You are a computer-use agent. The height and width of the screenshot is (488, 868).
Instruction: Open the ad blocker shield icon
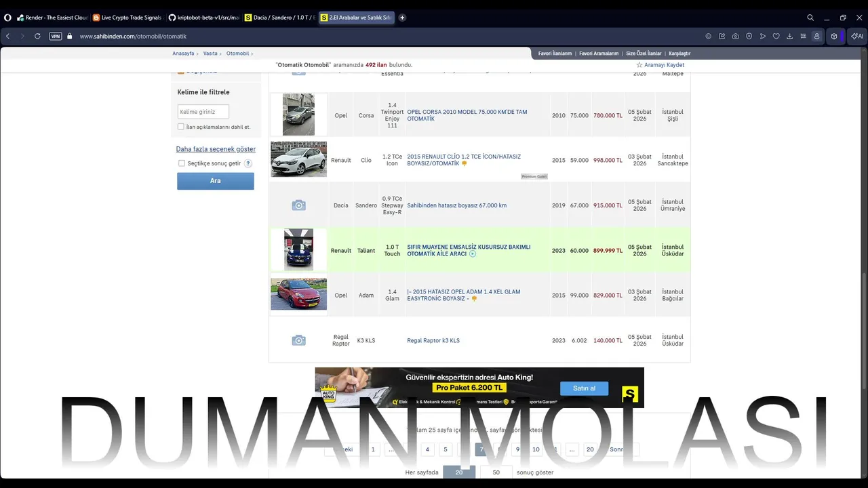[749, 36]
